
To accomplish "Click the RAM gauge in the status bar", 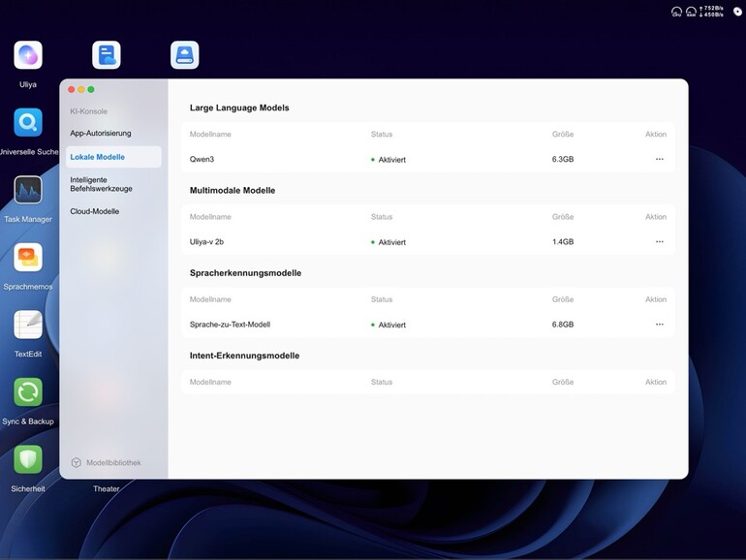I will tap(691, 12).
